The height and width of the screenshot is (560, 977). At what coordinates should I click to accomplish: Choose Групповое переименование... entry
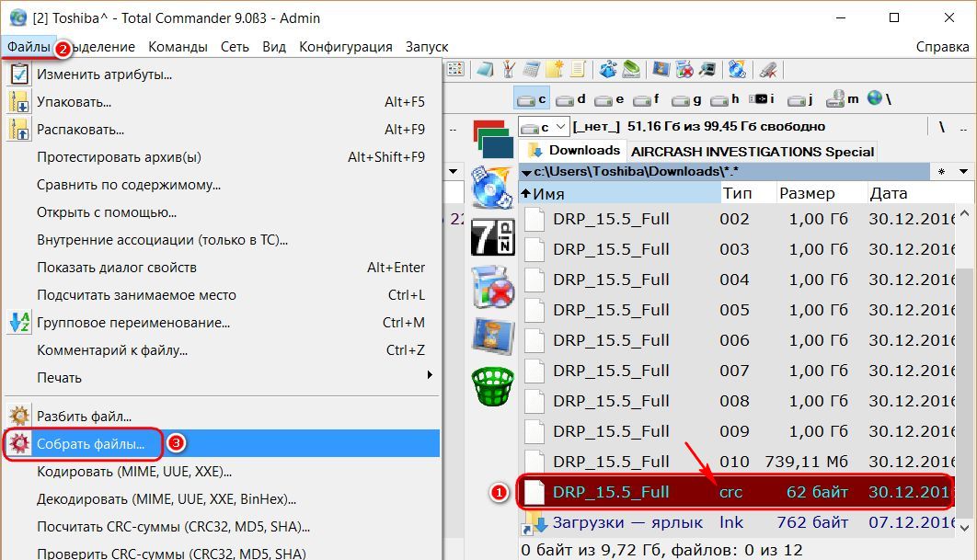point(222,323)
